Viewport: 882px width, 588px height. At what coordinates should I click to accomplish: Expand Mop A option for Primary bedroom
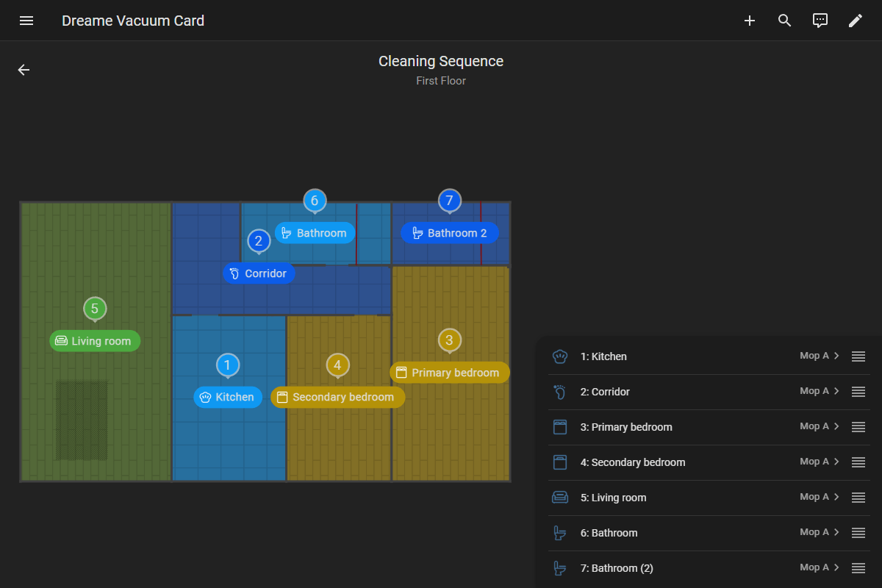click(820, 426)
